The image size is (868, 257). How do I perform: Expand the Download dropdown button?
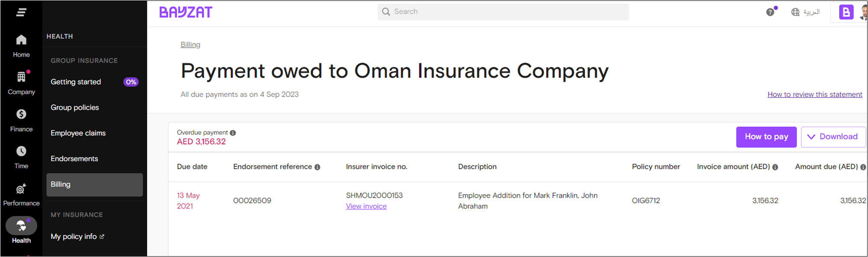click(x=833, y=137)
